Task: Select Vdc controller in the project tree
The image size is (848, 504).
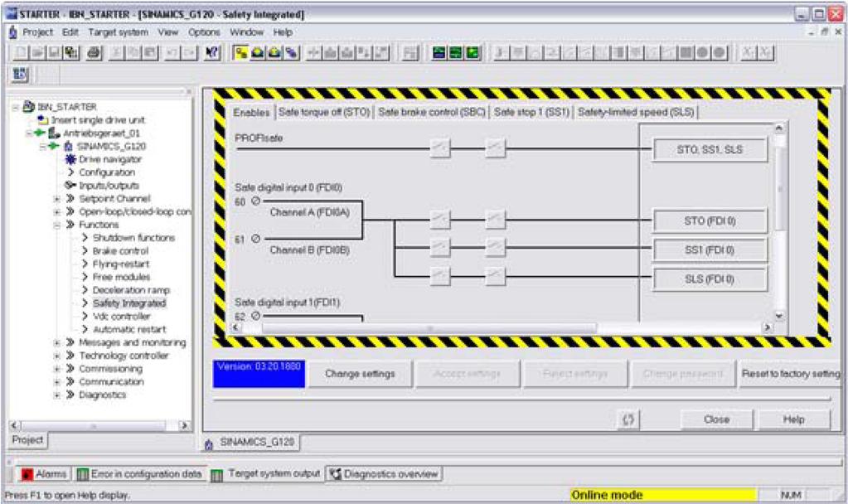Action: point(122,317)
